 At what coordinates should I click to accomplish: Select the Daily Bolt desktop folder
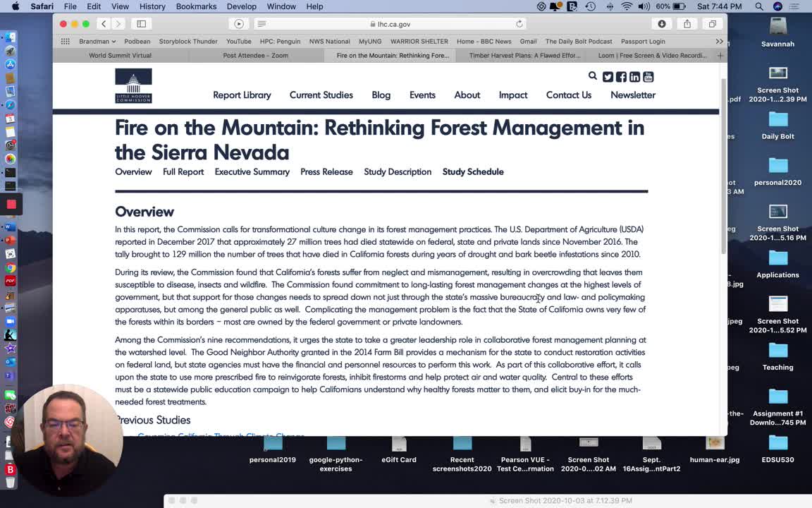point(778,126)
